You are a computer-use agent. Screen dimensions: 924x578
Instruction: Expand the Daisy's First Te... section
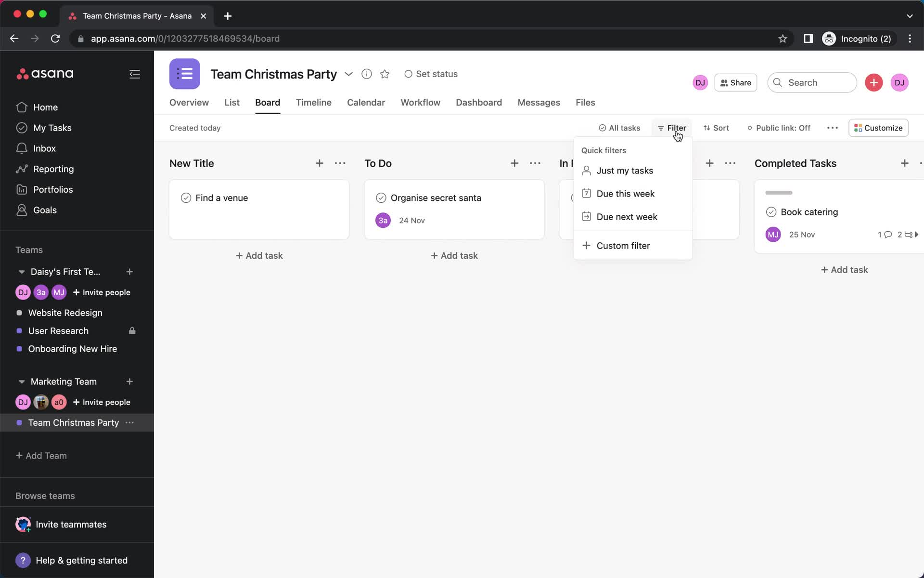[x=21, y=271]
